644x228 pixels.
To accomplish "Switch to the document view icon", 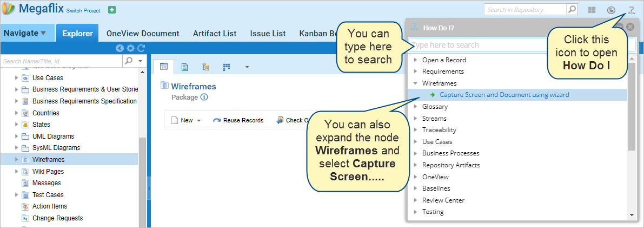I will 185,67.
